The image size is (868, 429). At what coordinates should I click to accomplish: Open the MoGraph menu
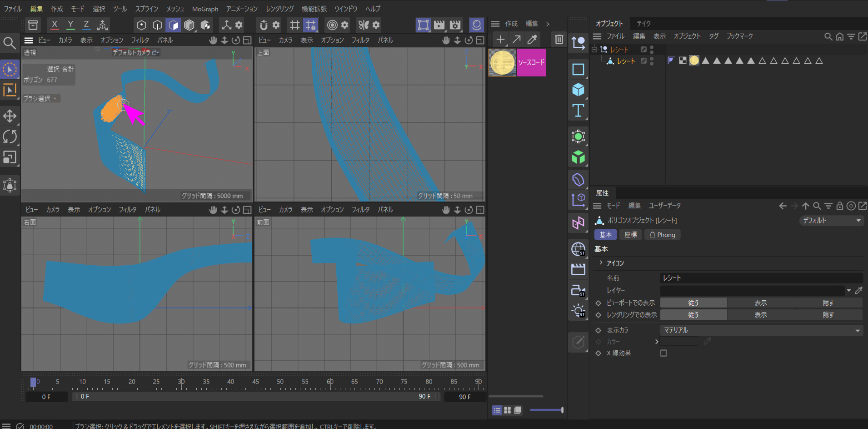[205, 9]
